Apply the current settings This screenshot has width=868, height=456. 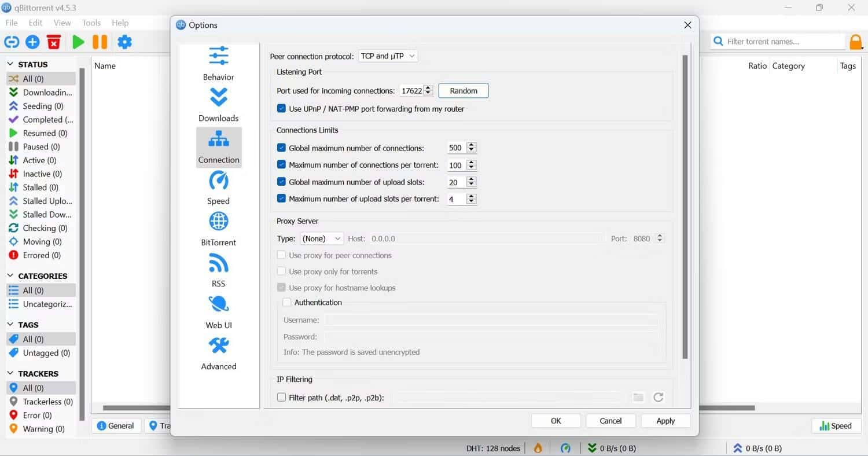(665, 421)
